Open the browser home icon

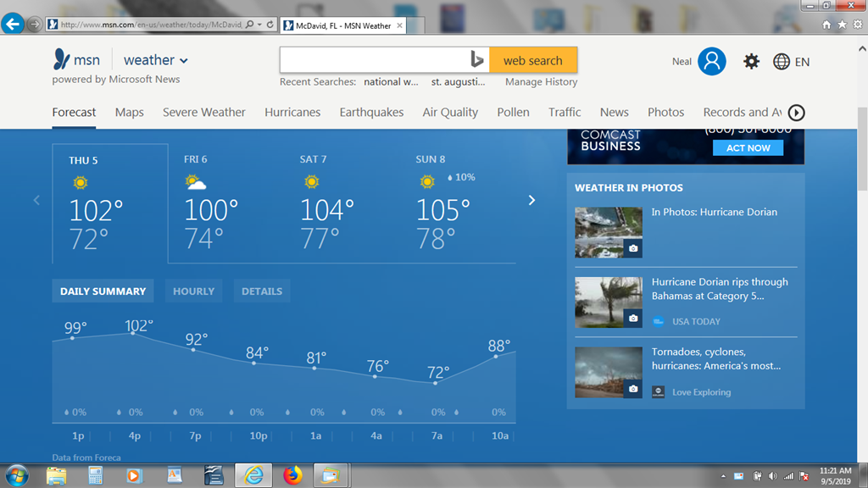pos(826,25)
